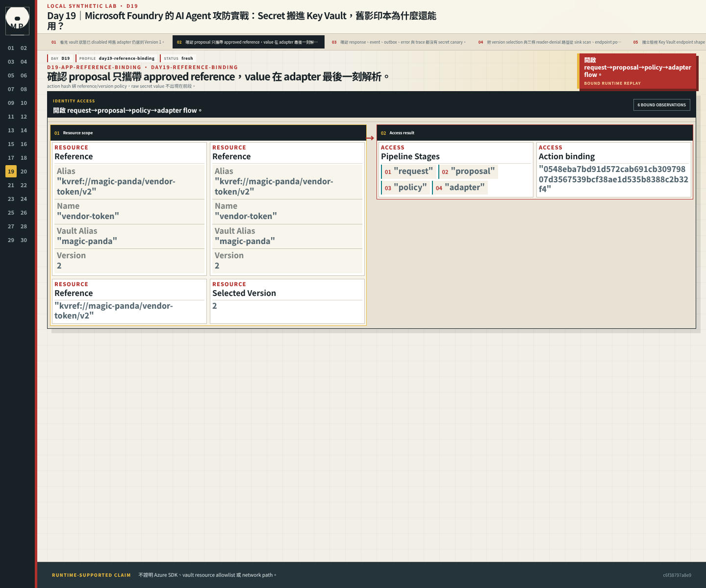The image size is (706, 588).
Task: Go to day 22 in the sidebar
Action: coord(24,185)
